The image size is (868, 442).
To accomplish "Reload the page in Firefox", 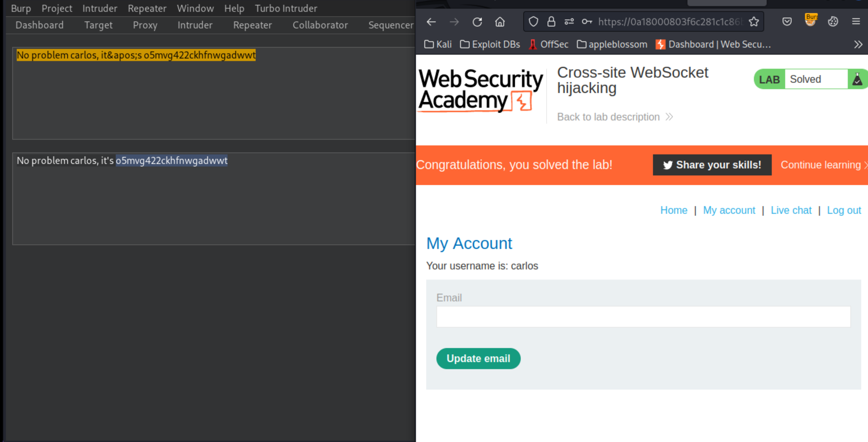I will pos(477,22).
